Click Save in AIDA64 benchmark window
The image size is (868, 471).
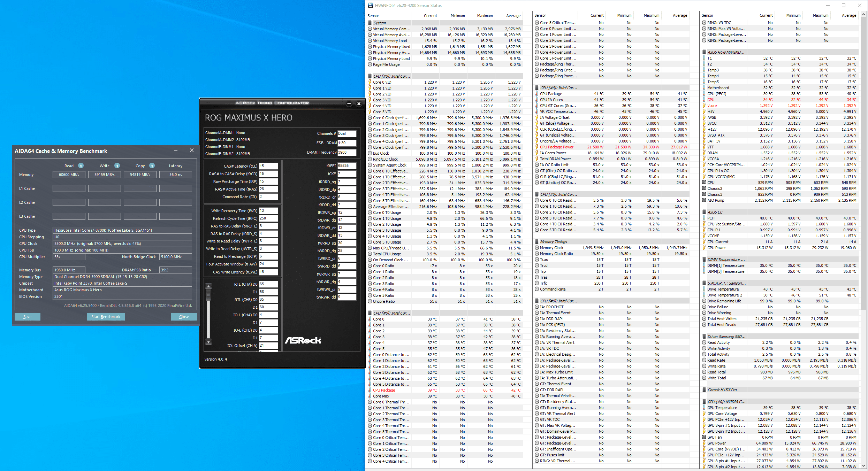[27, 317]
